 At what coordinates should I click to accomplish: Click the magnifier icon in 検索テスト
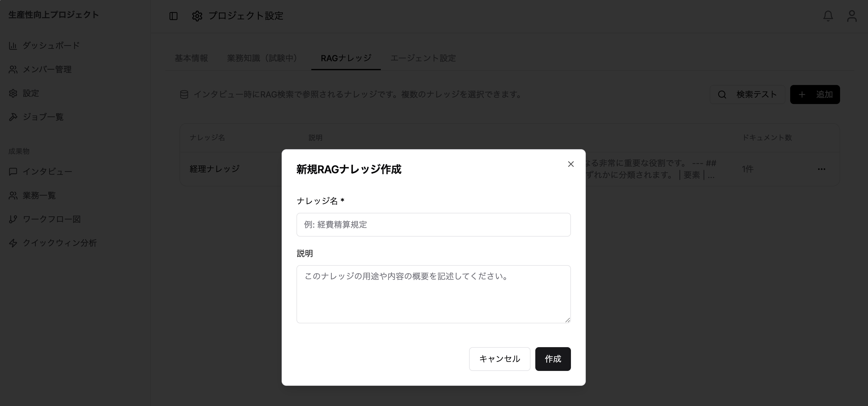tap(722, 95)
